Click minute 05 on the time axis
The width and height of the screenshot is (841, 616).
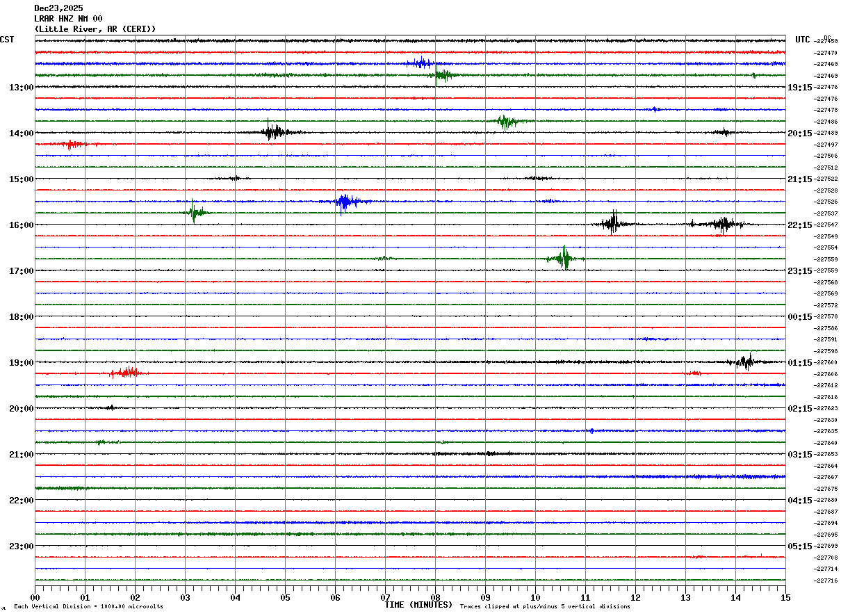[285, 597]
